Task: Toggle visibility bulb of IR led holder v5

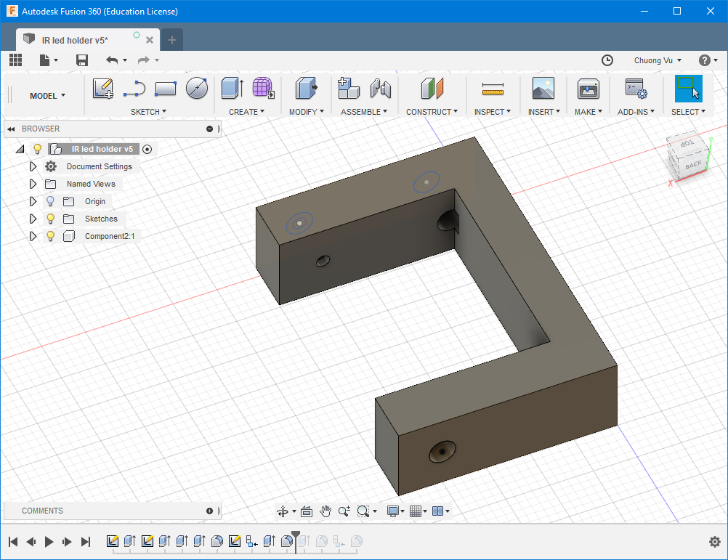Action: [x=38, y=149]
